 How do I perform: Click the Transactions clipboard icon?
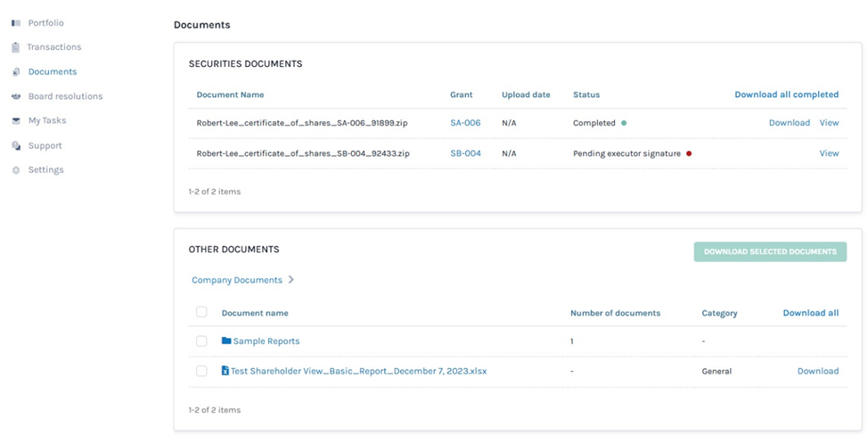click(x=16, y=47)
